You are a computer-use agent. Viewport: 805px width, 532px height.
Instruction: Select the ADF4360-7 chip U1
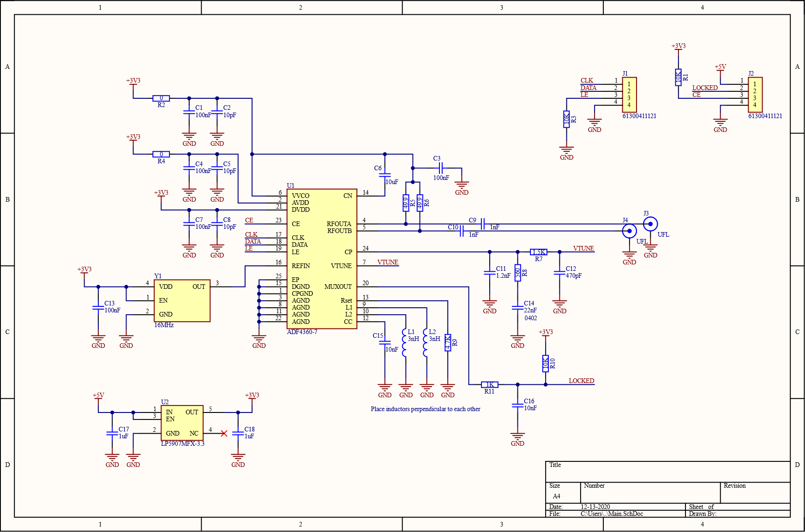322,258
